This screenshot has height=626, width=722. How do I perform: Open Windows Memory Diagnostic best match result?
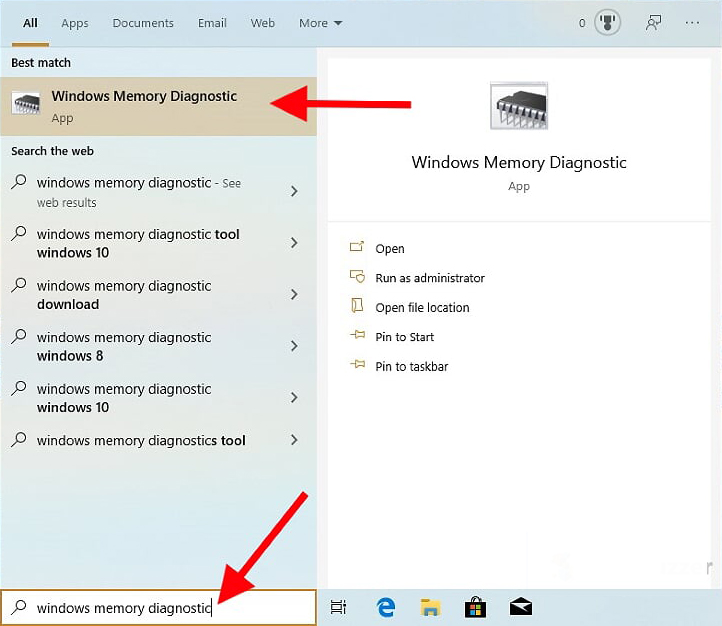pyautogui.click(x=158, y=106)
